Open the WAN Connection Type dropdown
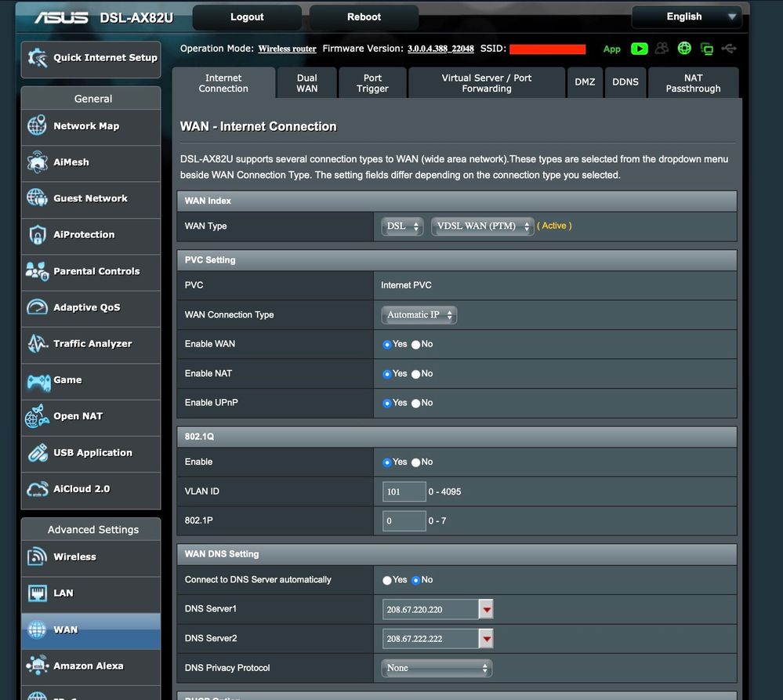Image resolution: width=783 pixels, height=700 pixels. tap(419, 315)
